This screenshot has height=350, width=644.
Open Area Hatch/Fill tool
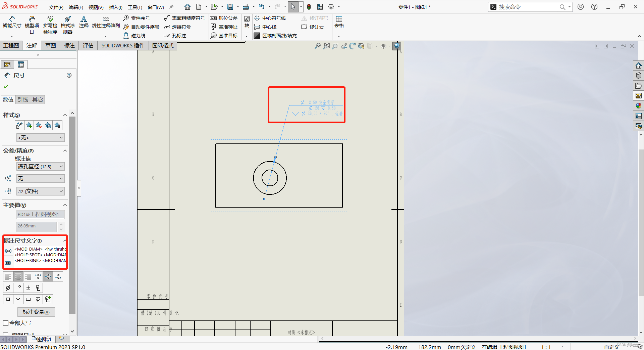(x=275, y=36)
